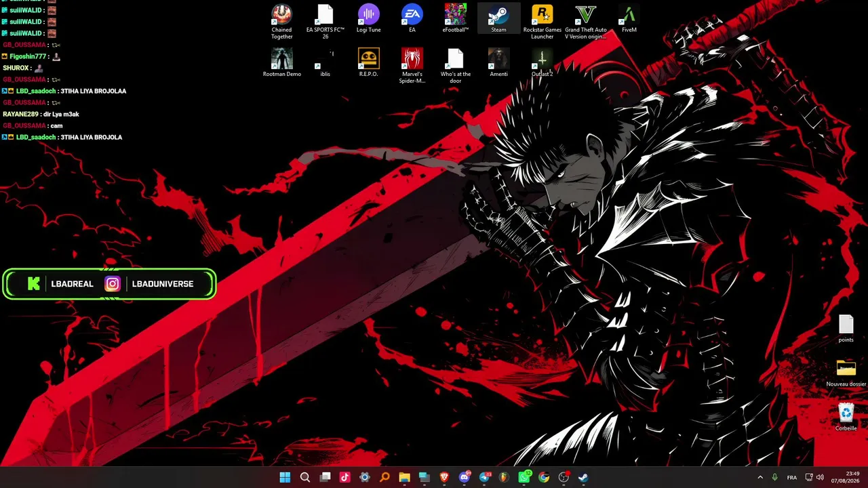
Task: Open Brave browser from the taskbar
Action: [x=444, y=477]
